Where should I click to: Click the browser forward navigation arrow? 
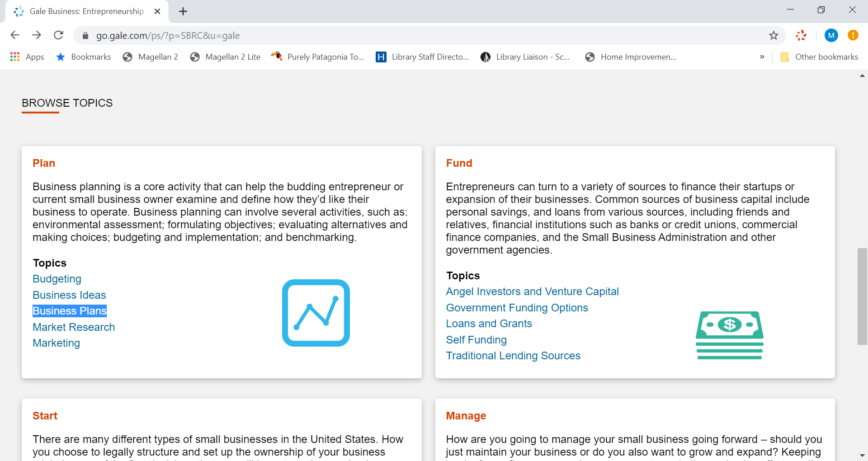(x=37, y=35)
